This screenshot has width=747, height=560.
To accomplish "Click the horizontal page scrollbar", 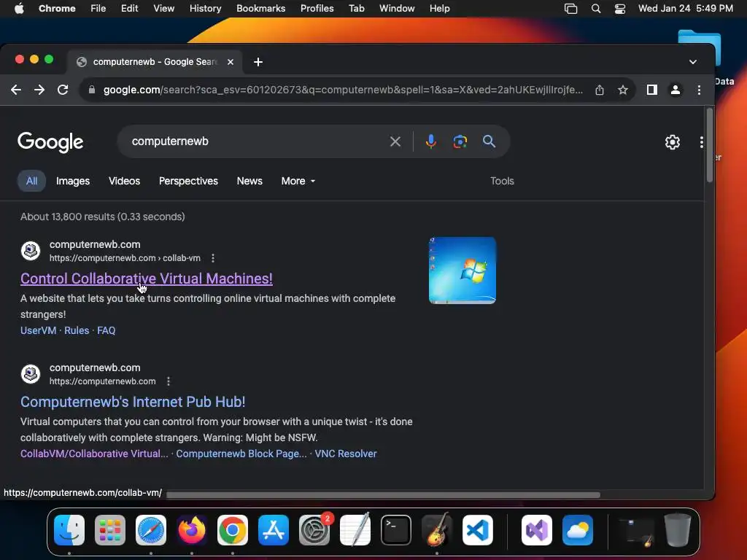I will pyautogui.click(x=383, y=495).
